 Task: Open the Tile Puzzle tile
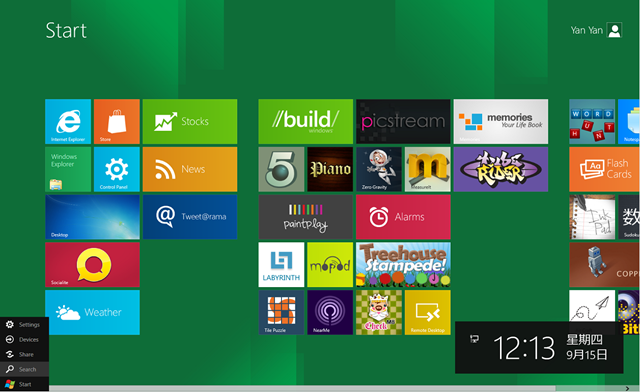point(281,312)
